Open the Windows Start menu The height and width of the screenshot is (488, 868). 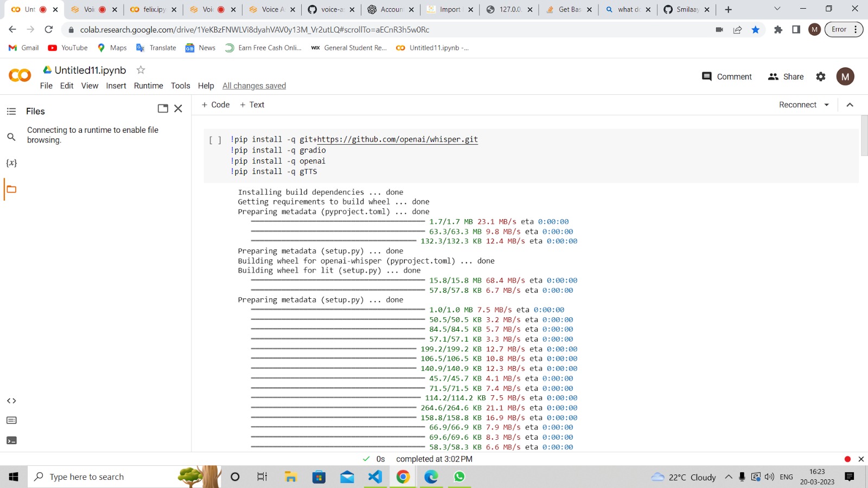point(14,477)
